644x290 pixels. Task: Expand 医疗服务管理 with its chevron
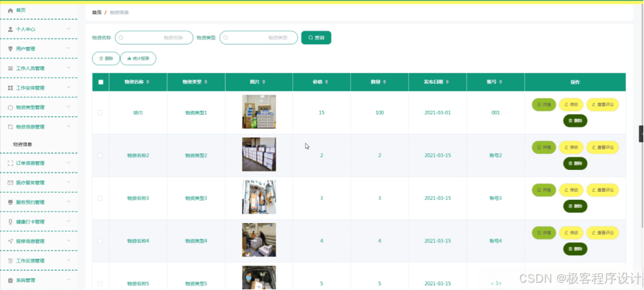68,182
